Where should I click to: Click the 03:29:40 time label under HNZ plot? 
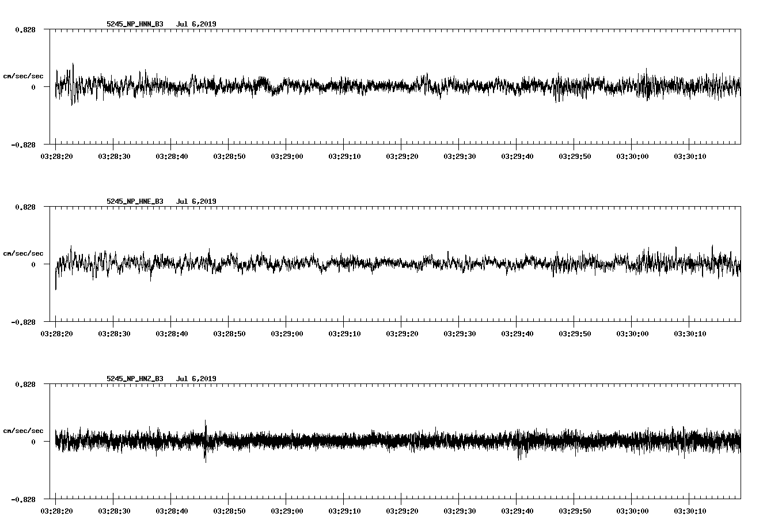pos(517,511)
